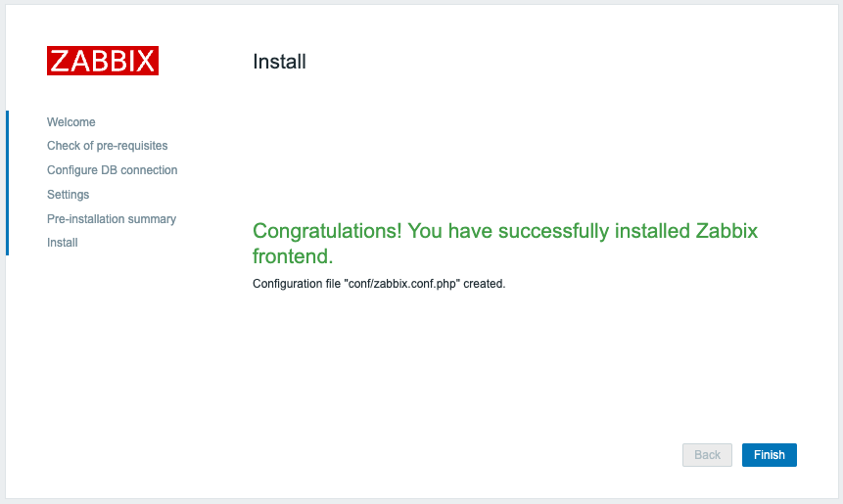The height and width of the screenshot is (504, 843).
Task: Click the letter Z in ZABBIX logo
Action: pyautogui.click(x=59, y=61)
